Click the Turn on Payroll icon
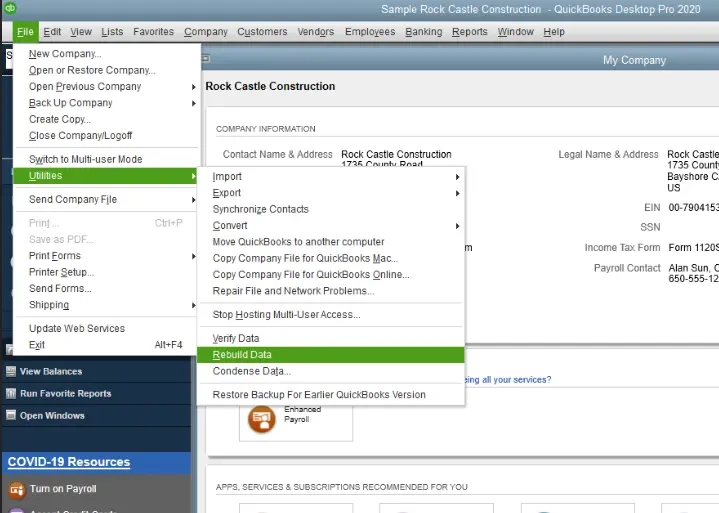 click(17, 490)
